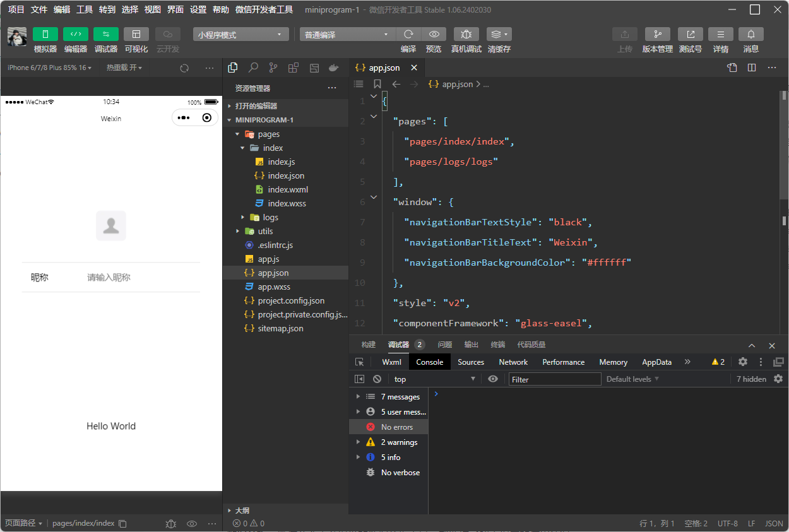The width and height of the screenshot is (789, 532).
Task: Open project.config.json file in explorer
Action: pyautogui.click(x=290, y=300)
